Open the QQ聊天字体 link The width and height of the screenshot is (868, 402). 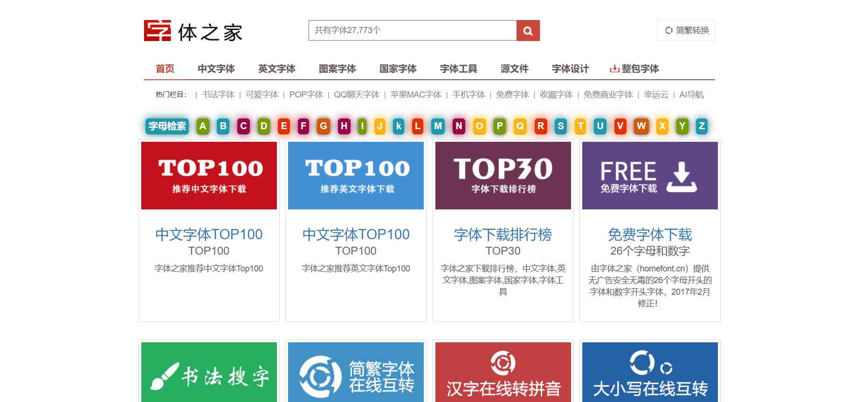[x=357, y=95]
